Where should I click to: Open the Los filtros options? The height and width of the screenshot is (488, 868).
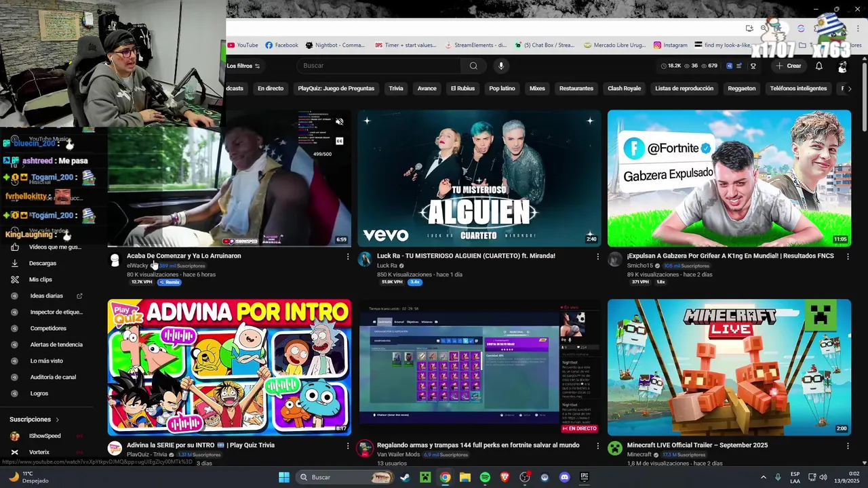243,66
